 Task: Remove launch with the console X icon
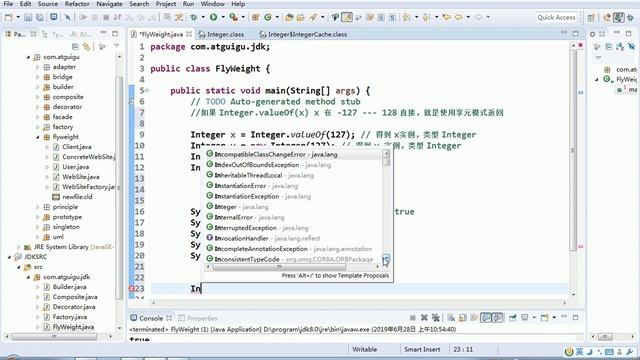pyautogui.click(x=424, y=318)
